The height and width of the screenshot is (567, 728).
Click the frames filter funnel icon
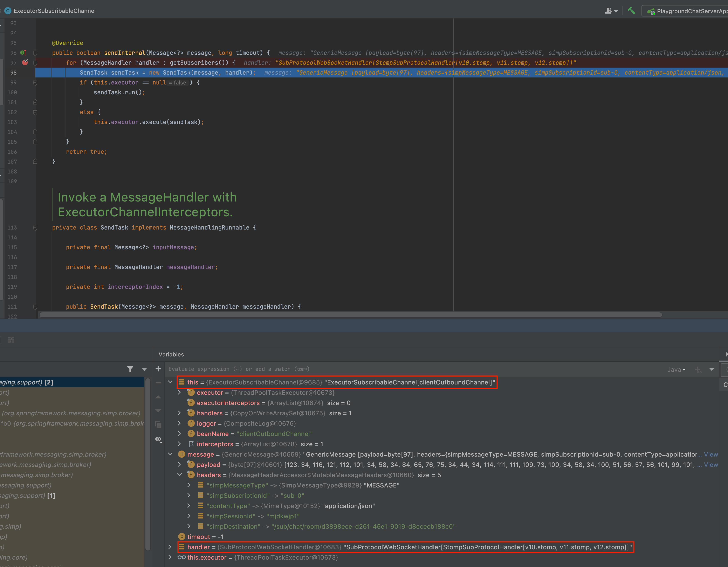[130, 369]
